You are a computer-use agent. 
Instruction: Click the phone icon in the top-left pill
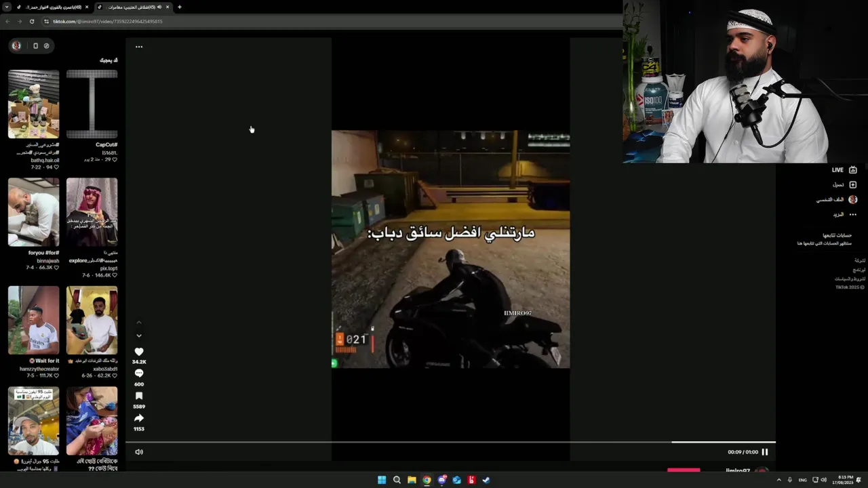[35, 46]
